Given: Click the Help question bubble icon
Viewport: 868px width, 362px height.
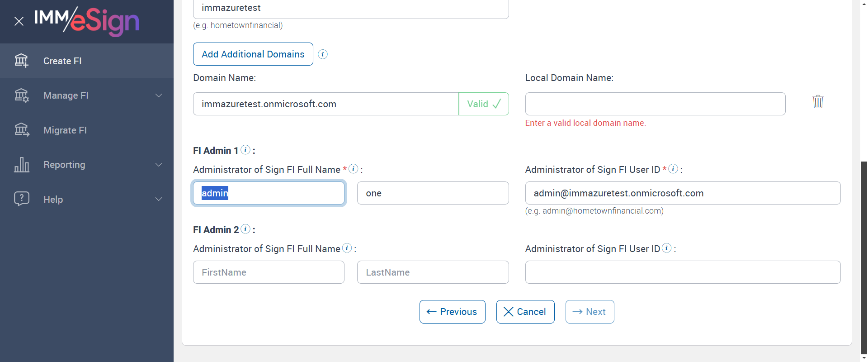Looking at the screenshot, I should click(21, 199).
